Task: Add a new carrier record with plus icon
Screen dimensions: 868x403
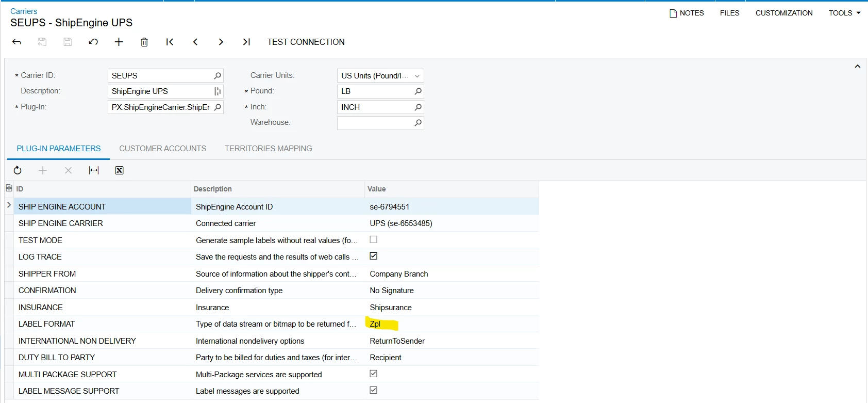Action: (x=119, y=42)
